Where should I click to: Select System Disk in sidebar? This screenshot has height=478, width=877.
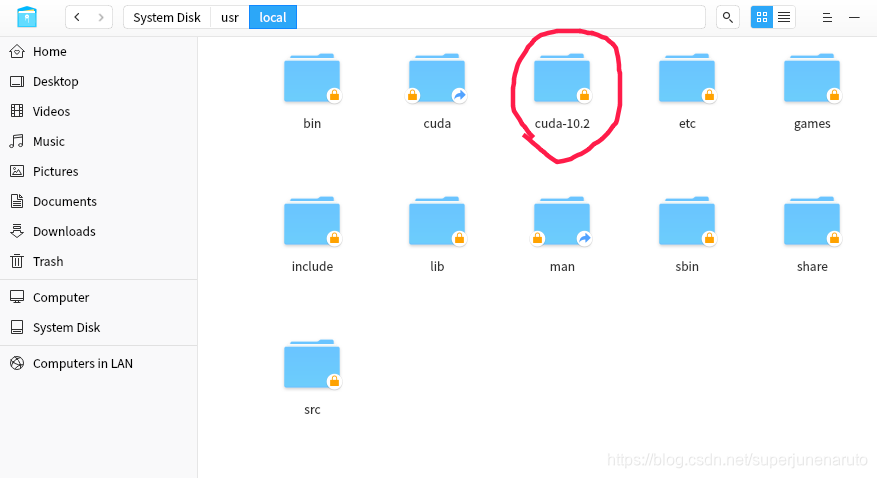coord(98,328)
